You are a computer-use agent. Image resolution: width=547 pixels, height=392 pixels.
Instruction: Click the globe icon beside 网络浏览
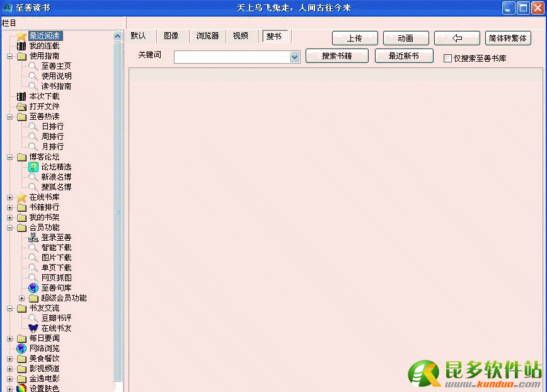coord(21,349)
